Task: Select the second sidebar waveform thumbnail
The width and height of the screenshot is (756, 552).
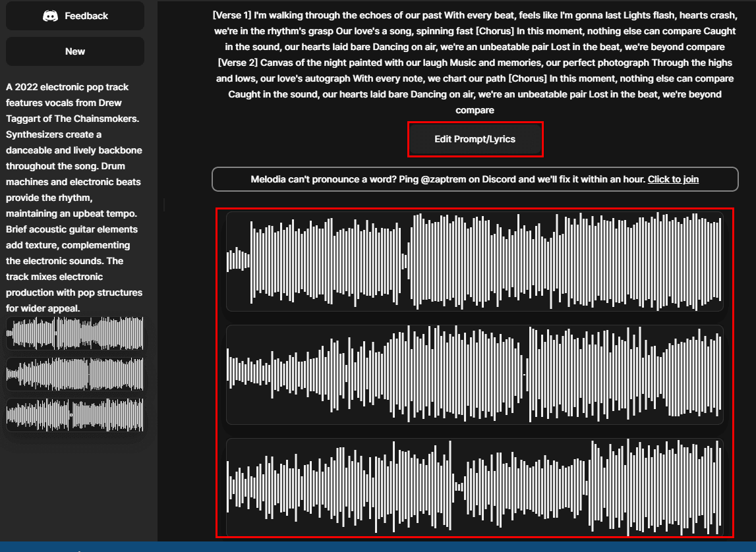Action: click(75, 373)
